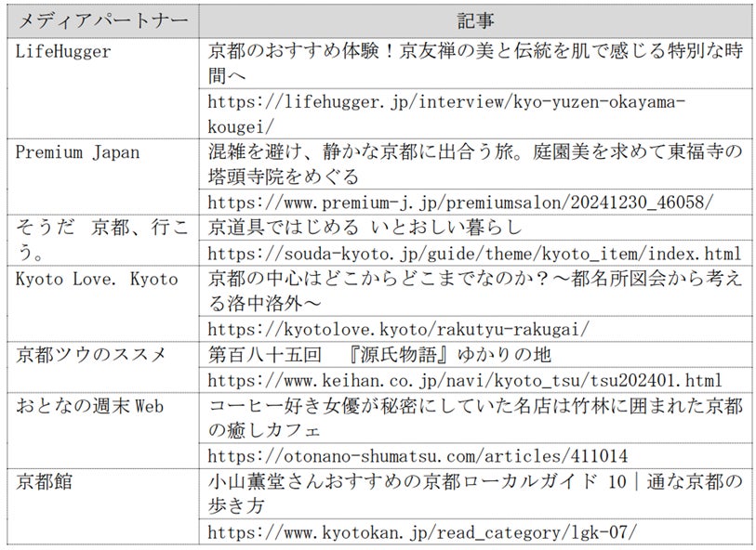Open the lifehugger.jp interview URL
The width and height of the screenshot is (756, 550).
point(475,114)
